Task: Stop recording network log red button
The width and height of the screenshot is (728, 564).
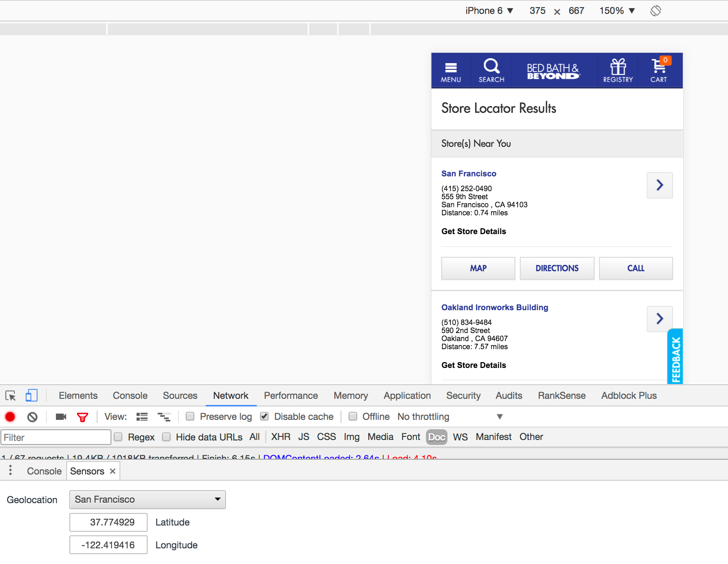Action: coord(10,417)
